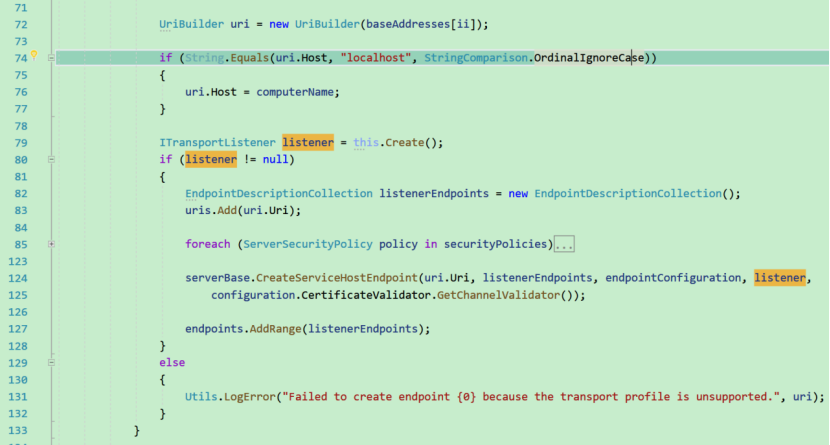Click line number 72 in the gutter
The image size is (830, 445).
[21, 24]
